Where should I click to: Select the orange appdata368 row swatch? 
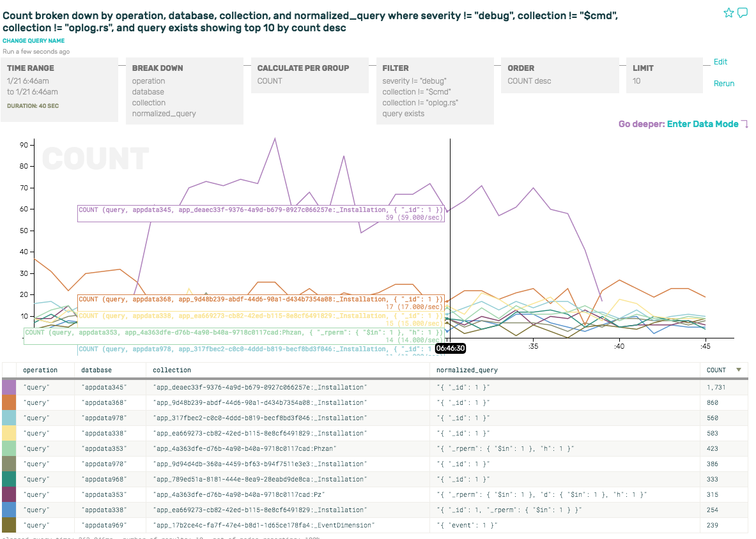pos(9,403)
